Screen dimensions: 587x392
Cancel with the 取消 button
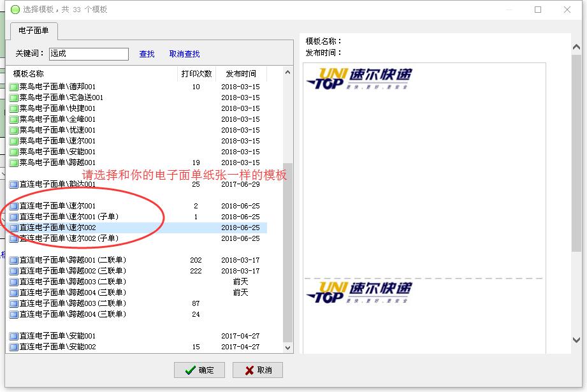pyautogui.click(x=257, y=370)
